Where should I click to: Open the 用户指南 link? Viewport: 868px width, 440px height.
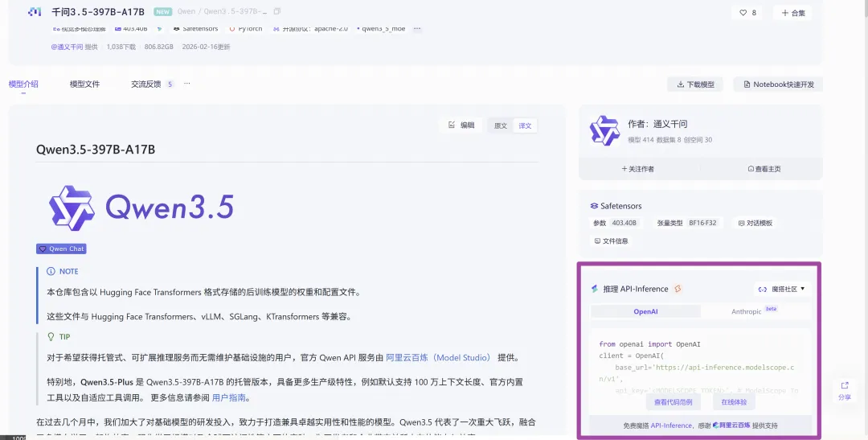[228, 398]
